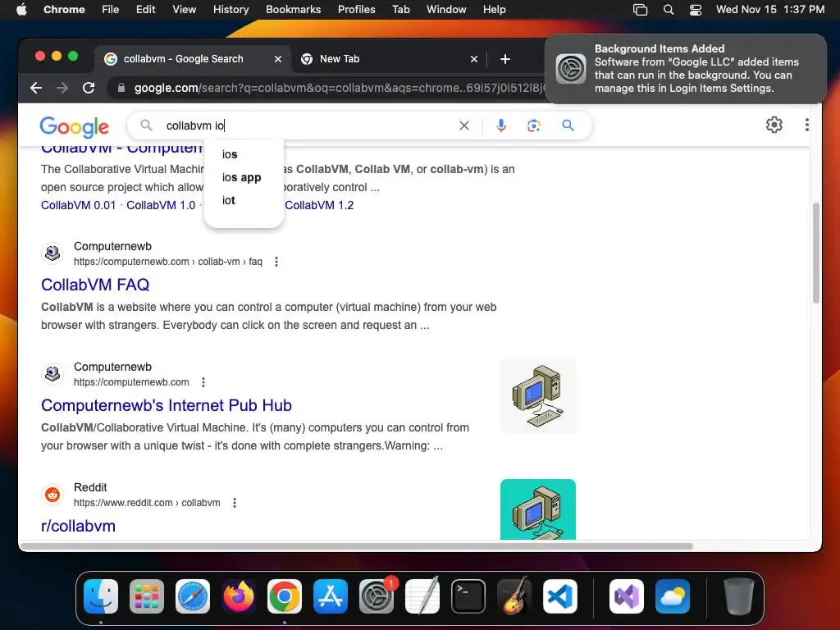Click the browser forward arrow
The width and height of the screenshot is (840, 630).
pos(62,88)
